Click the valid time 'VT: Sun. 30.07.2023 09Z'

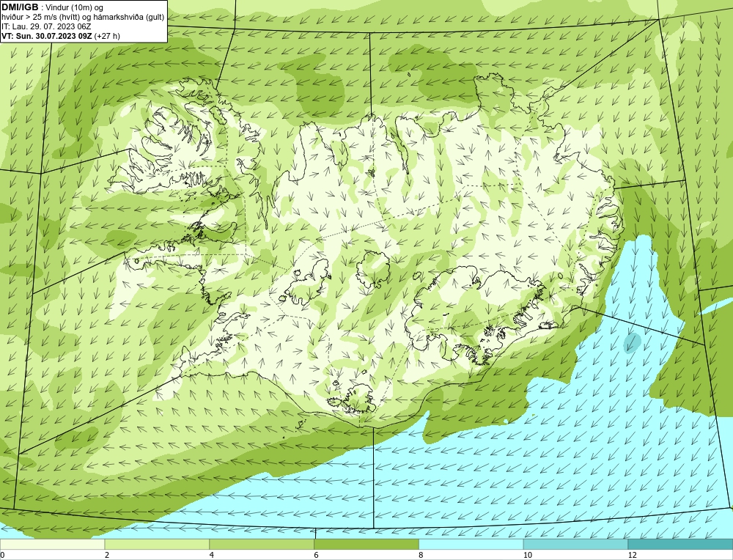47,36
